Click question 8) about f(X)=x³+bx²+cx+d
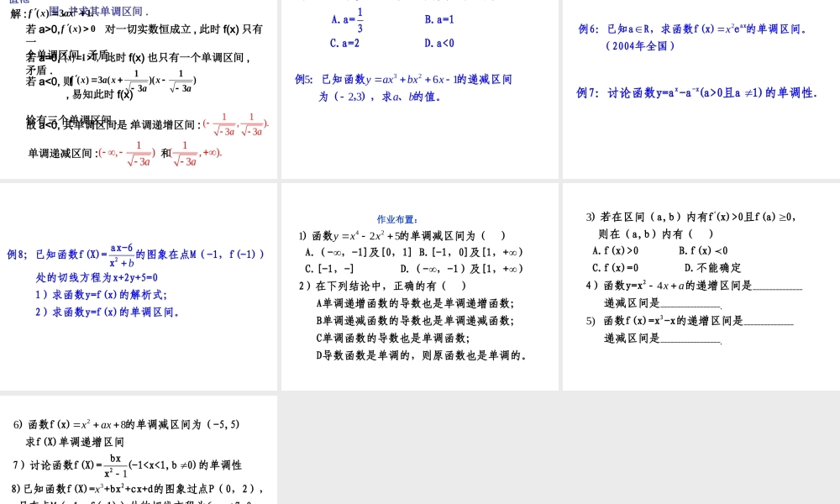This screenshot has width=840, height=504. click(x=137, y=489)
